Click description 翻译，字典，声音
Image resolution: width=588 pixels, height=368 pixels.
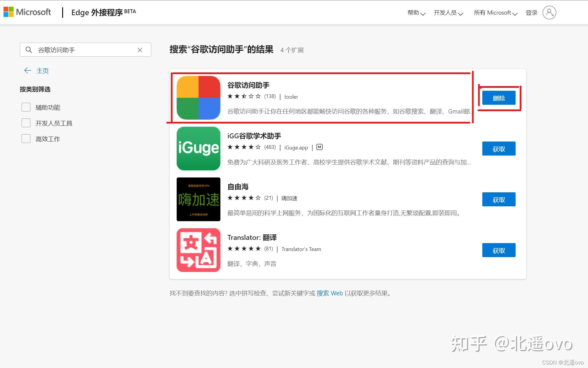pos(252,264)
